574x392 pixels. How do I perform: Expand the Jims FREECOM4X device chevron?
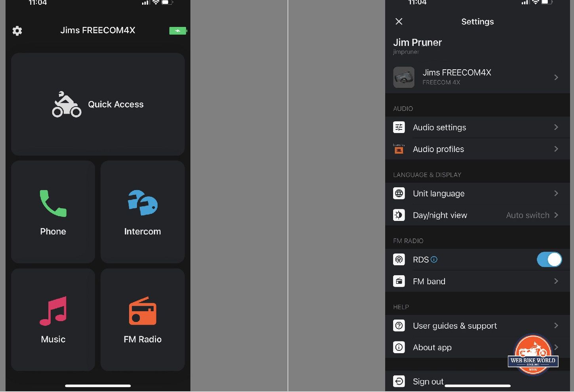tap(556, 77)
